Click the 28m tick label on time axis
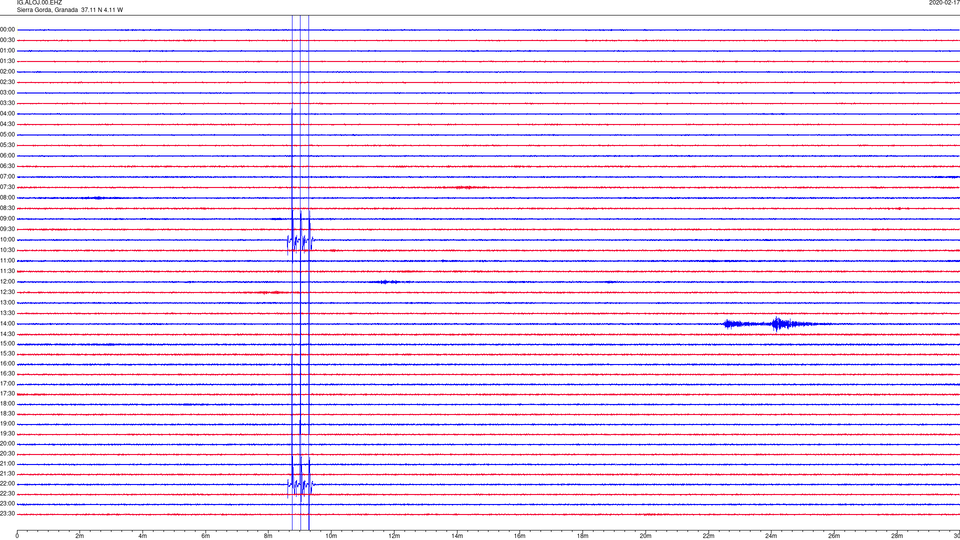960x540 pixels. [897, 536]
